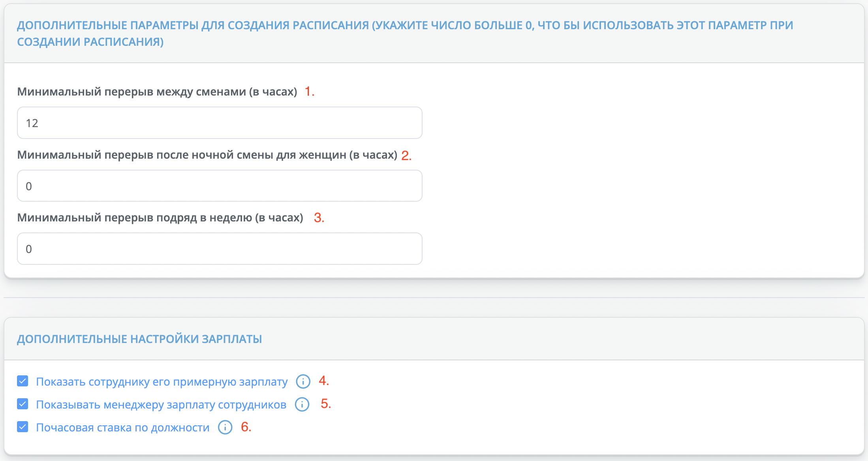
Task: Click label Показывать менеджеру зарплату сотрудников
Action: click(161, 405)
